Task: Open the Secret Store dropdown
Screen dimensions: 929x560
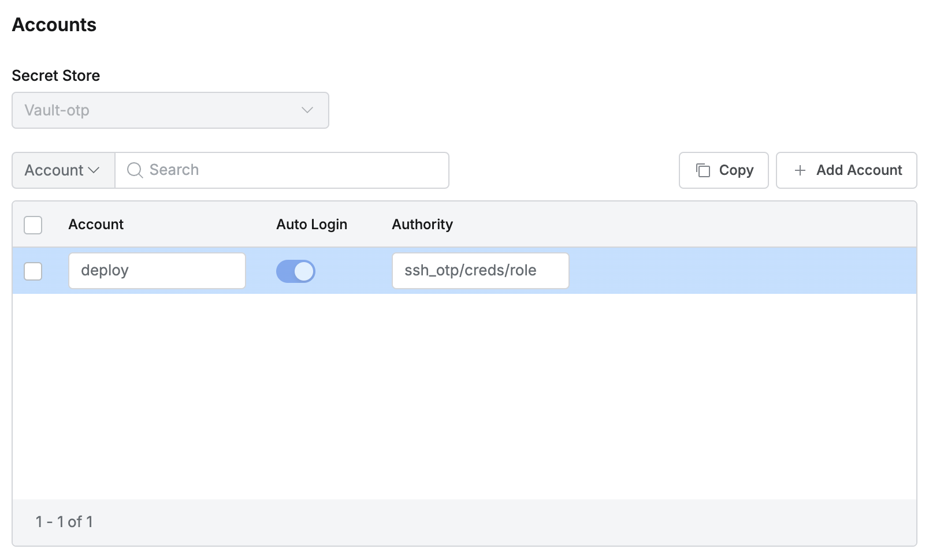Action: coord(170,110)
